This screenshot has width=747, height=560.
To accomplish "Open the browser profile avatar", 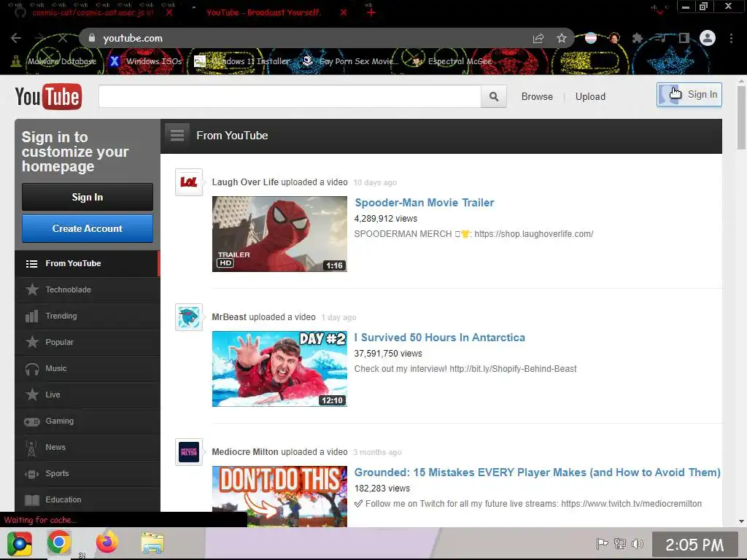I will 708,38.
